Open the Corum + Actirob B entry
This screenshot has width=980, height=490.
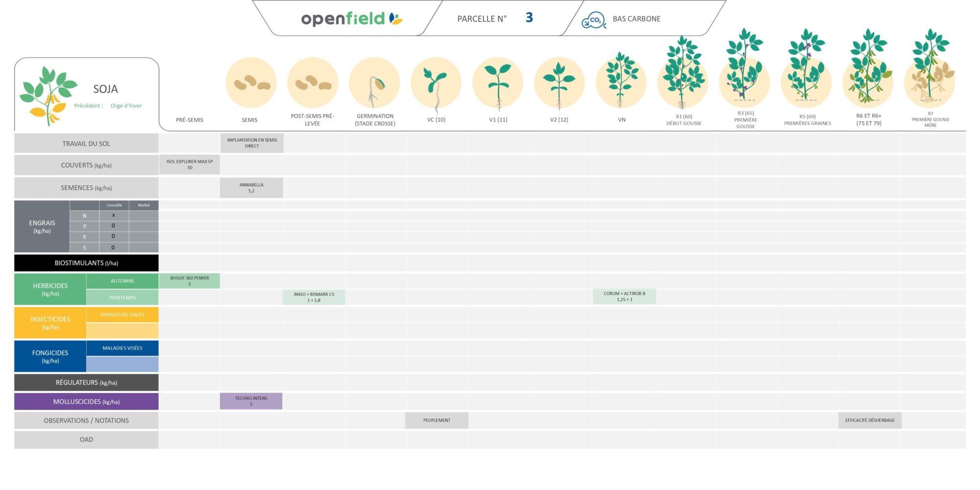624,296
